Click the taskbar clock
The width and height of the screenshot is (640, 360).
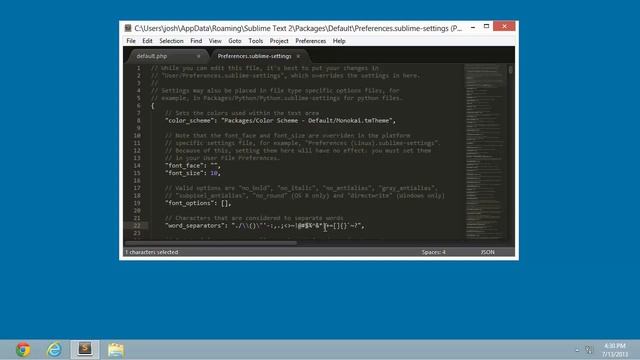pyautogui.click(x=615, y=350)
